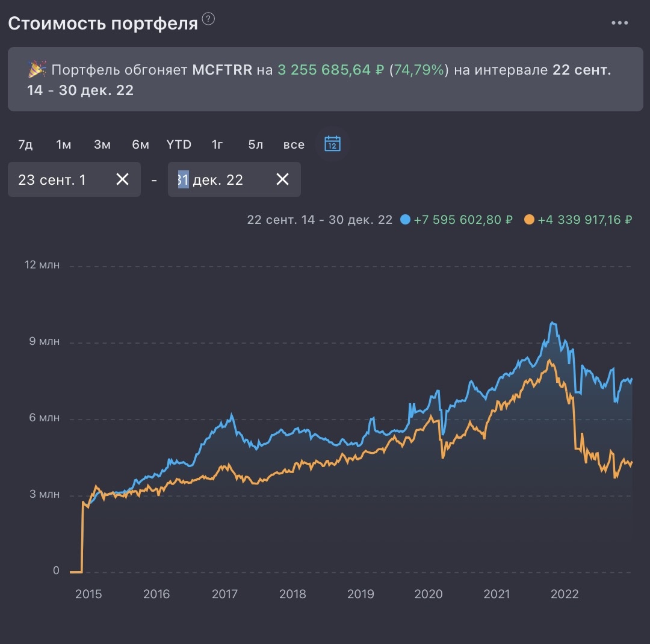Open the help tooltip next to Стоимость портфеля
The image size is (650, 644).
pos(208,18)
